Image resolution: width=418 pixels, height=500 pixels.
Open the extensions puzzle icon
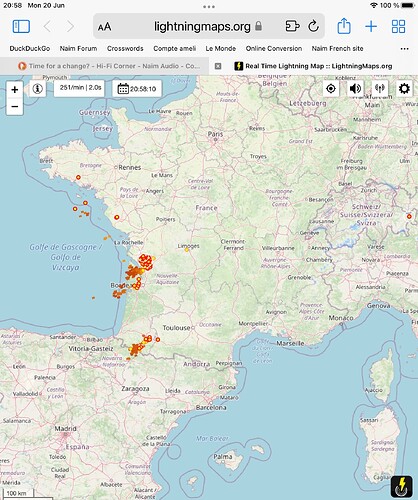pyautogui.click(x=292, y=26)
